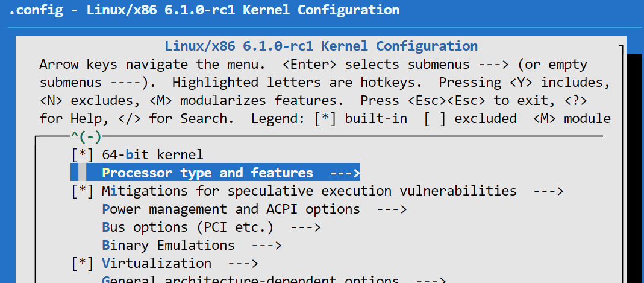Select the 64-bit kernel entry label

tap(152, 155)
